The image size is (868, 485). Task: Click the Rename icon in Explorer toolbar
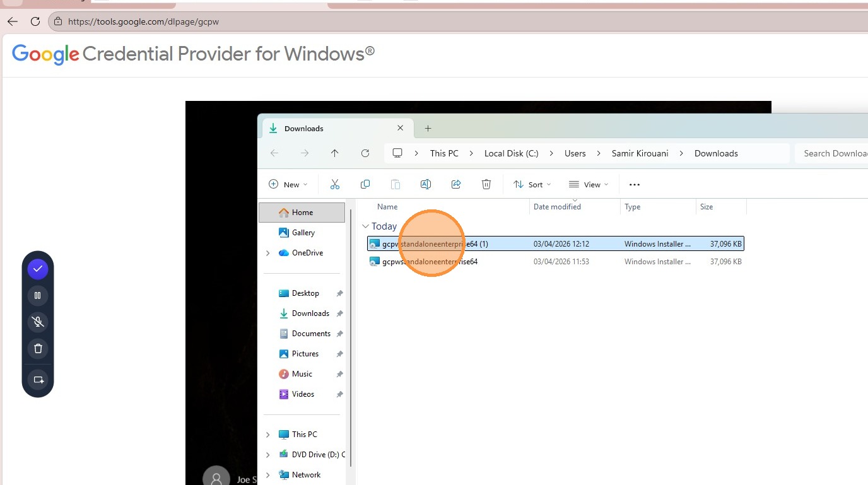pos(426,184)
